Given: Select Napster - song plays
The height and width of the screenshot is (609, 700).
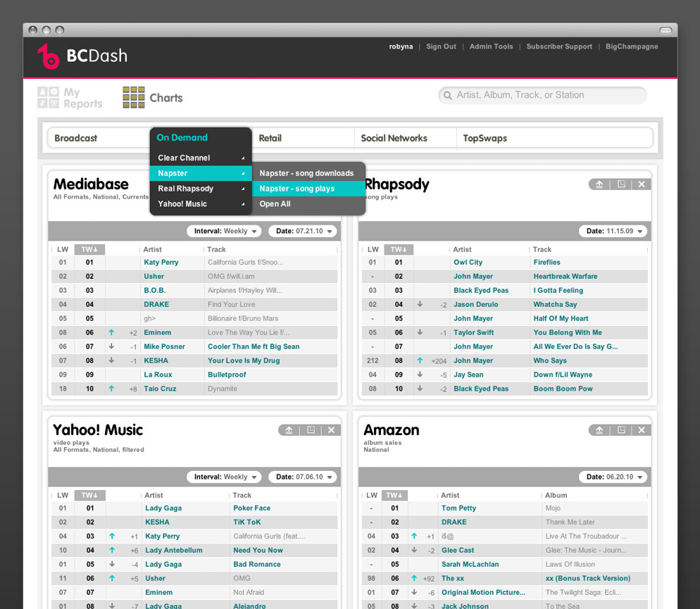Looking at the screenshot, I should [x=309, y=189].
